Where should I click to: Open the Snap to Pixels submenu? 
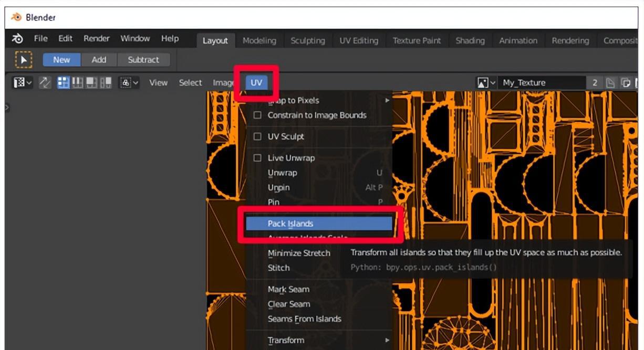pyautogui.click(x=319, y=100)
